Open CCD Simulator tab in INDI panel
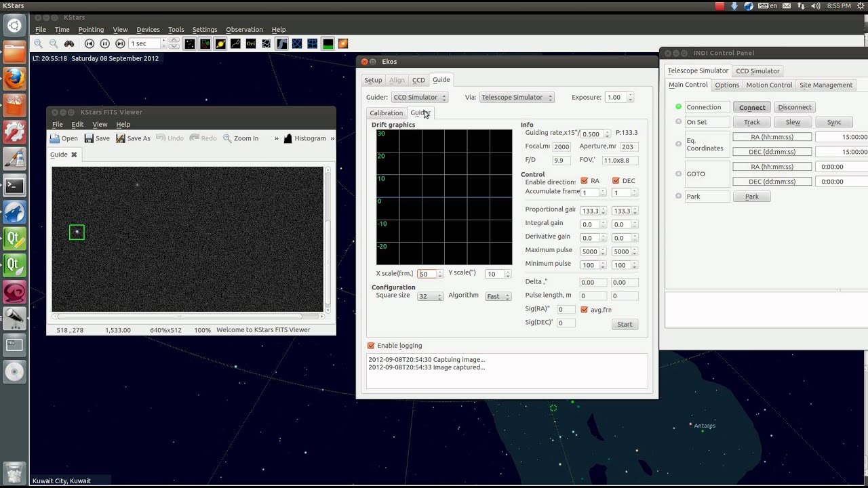 [x=757, y=71]
